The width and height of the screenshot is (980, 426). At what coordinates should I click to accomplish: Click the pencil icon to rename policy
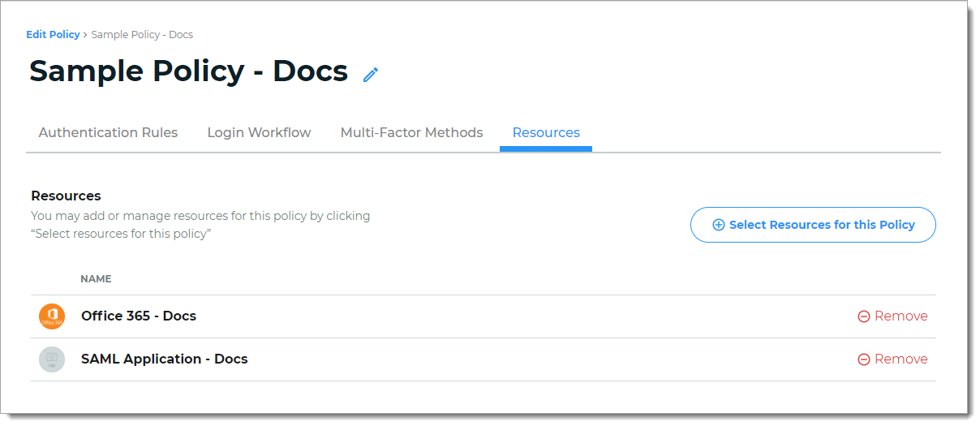pyautogui.click(x=371, y=75)
